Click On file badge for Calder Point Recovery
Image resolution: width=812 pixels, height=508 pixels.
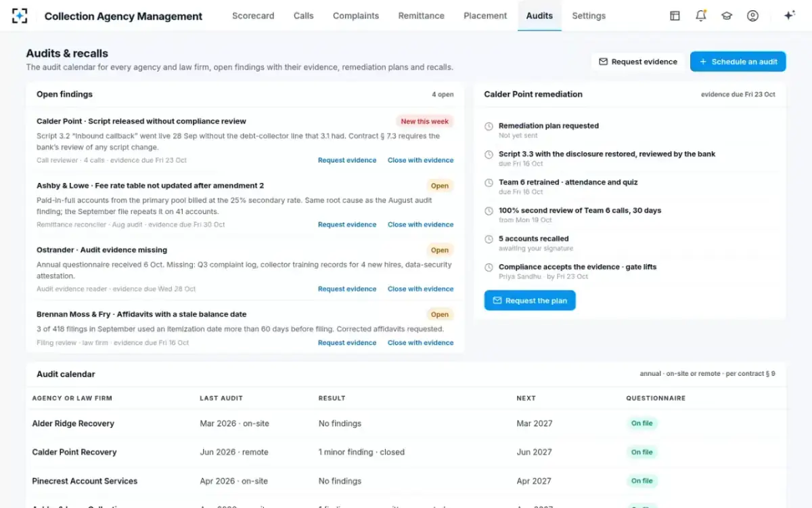pos(642,452)
